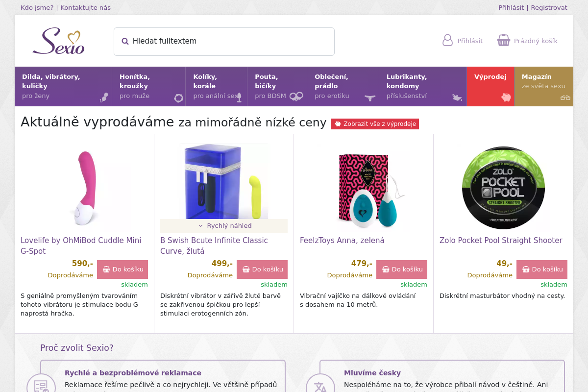Open Kolíky, korále category
The height and width of the screenshot is (392, 588).
point(217,86)
